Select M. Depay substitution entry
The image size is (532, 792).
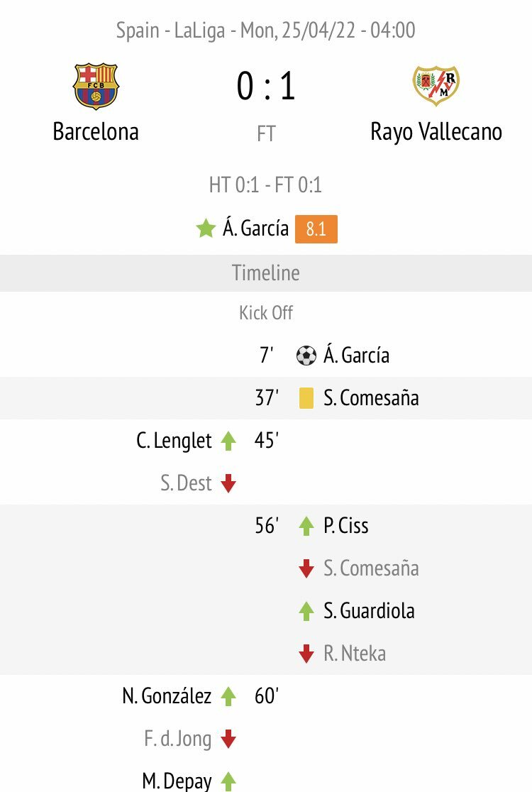177,781
